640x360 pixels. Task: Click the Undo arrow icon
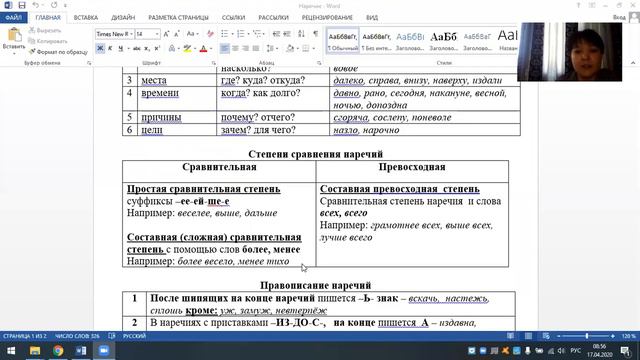coord(36,5)
